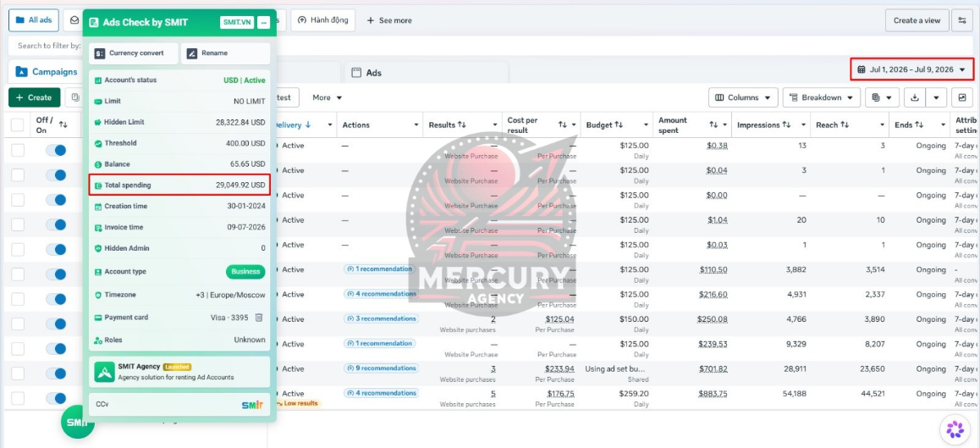Screen dimensions: 980x448
Task: Sort the Results column
Action: click(462, 125)
